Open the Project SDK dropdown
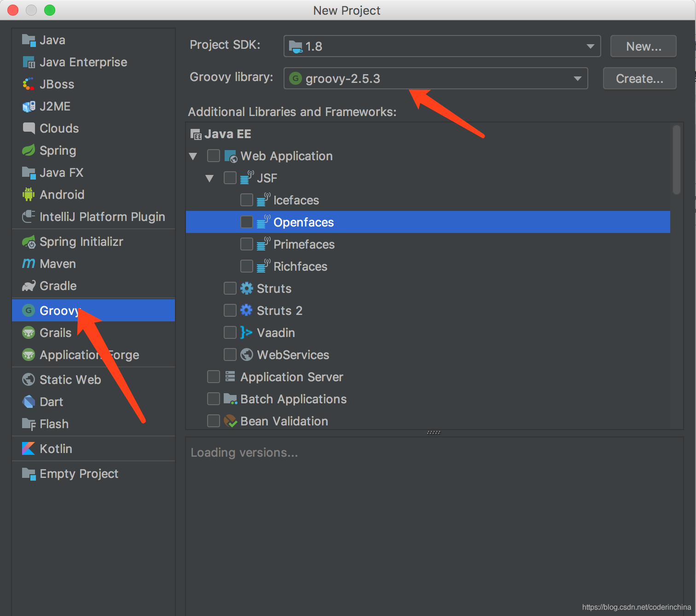Image resolution: width=696 pixels, height=616 pixels. point(590,46)
